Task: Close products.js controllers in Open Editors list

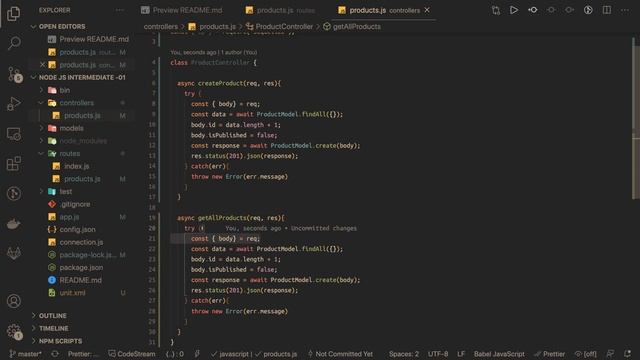Action: (x=42, y=64)
